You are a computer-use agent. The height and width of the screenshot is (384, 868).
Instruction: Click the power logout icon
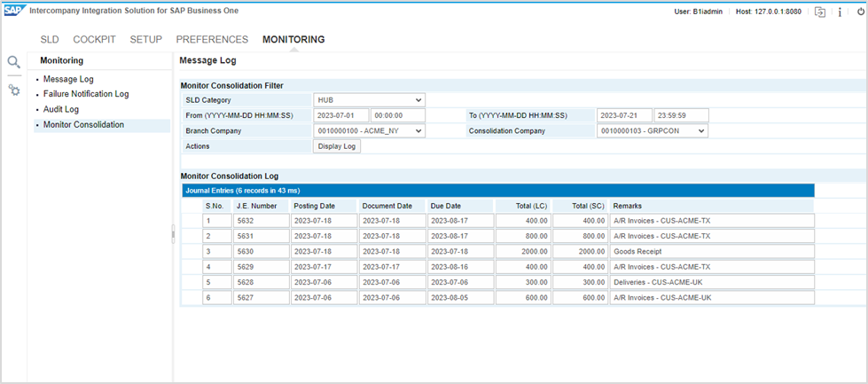coord(836,12)
